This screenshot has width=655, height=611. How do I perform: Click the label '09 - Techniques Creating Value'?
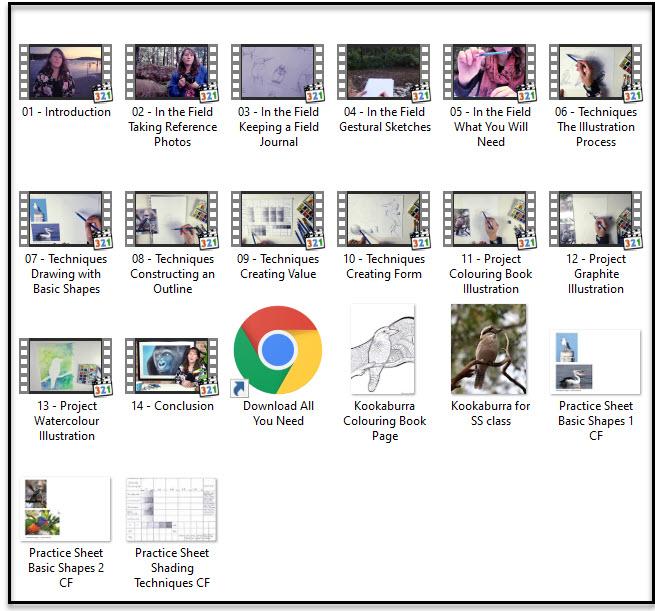(278, 266)
